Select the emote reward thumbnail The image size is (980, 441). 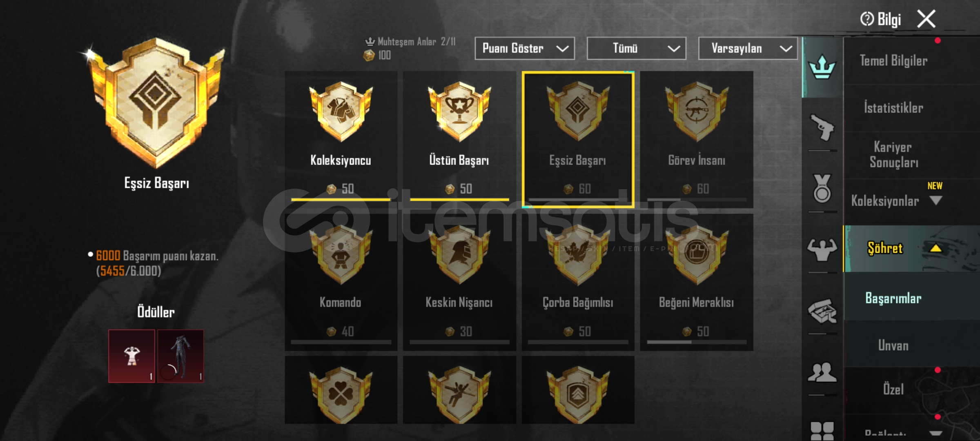(x=131, y=356)
